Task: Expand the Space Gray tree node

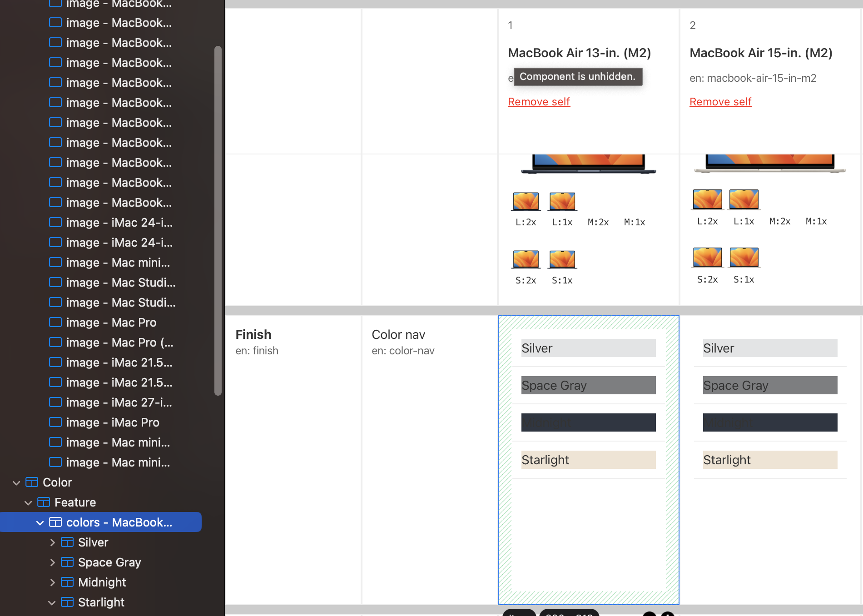Action: pyautogui.click(x=52, y=562)
